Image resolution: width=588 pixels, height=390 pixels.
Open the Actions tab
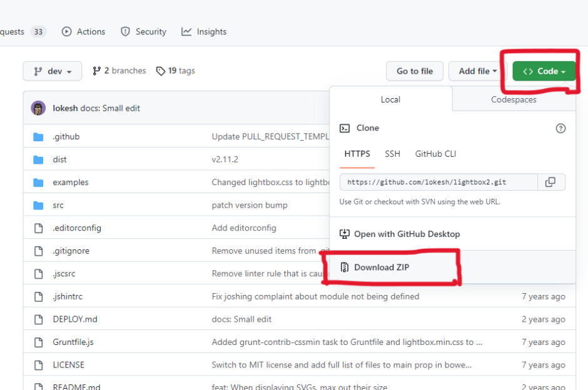[x=84, y=32]
